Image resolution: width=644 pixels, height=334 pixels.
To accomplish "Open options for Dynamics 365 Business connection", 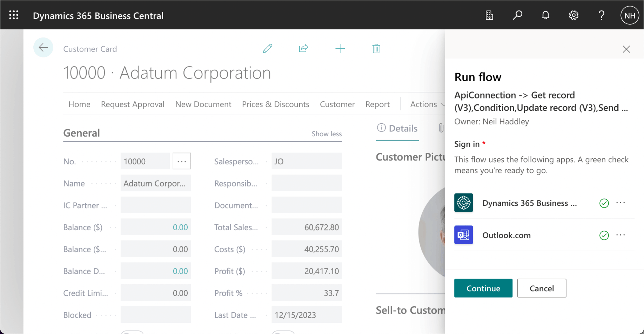I will (x=620, y=203).
